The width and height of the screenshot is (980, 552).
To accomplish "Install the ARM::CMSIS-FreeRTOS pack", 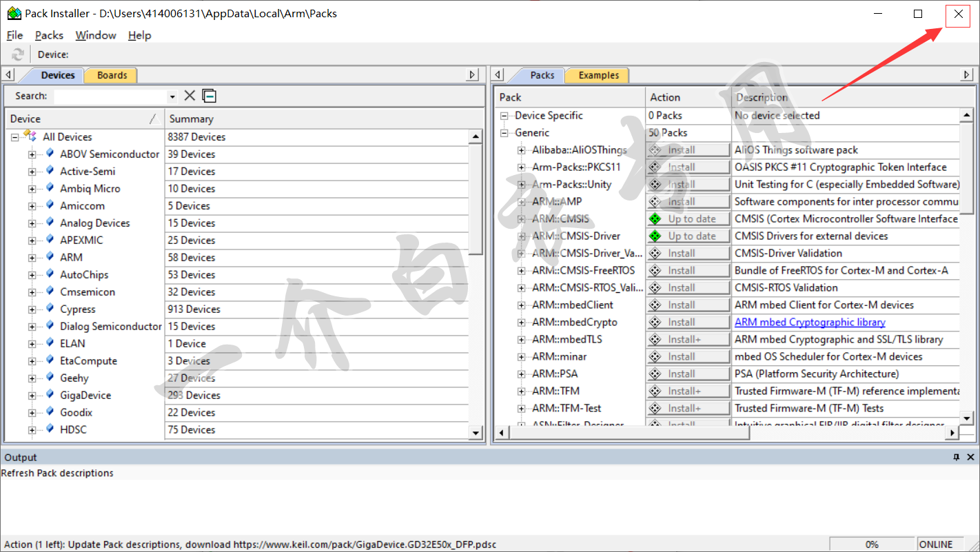I will 688,271.
